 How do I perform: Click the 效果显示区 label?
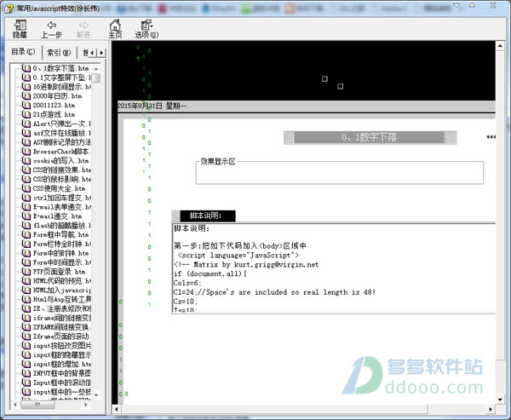tap(218, 161)
